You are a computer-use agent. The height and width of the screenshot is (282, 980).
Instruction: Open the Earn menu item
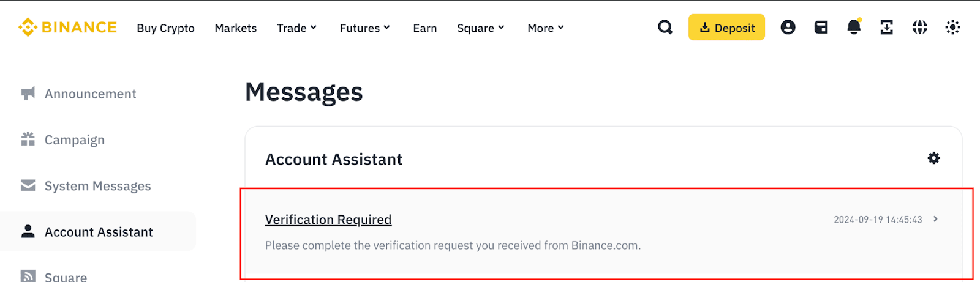(x=425, y=28)
